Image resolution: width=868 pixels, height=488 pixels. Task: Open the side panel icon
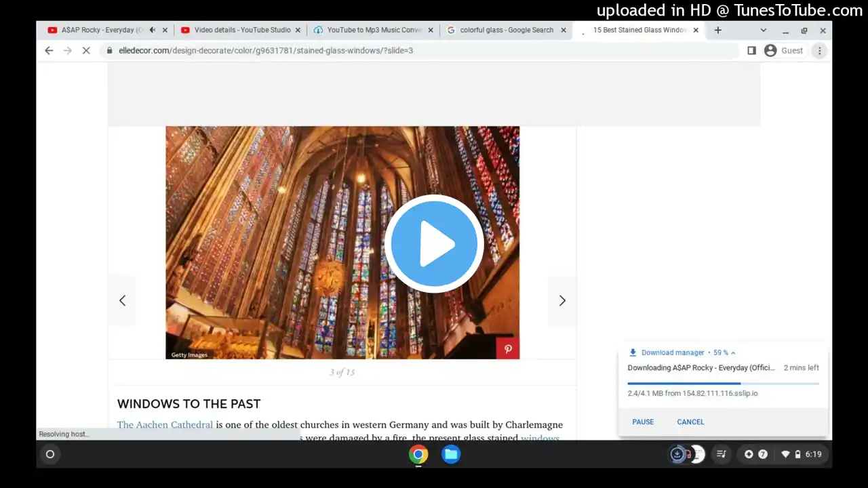(751, 50)
